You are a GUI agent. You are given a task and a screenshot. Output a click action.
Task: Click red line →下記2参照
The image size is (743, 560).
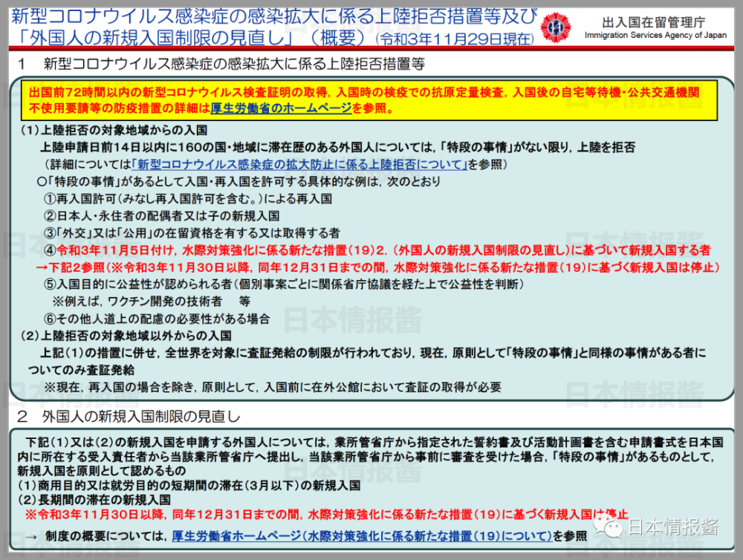pos(378,267)
